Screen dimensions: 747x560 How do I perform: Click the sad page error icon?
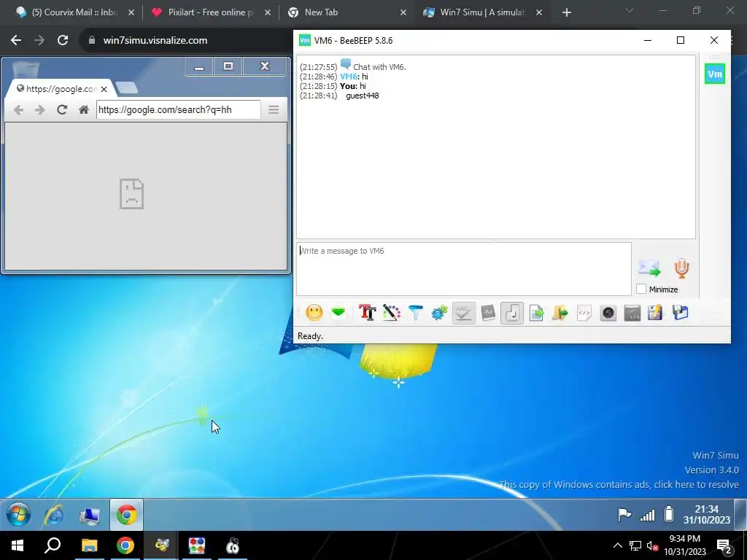[131, 194]
